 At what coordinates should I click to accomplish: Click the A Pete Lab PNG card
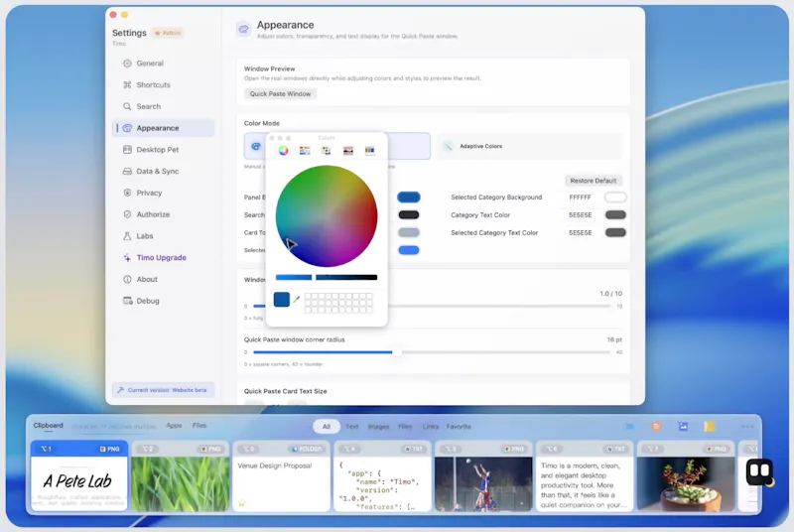tap(79, 475)
